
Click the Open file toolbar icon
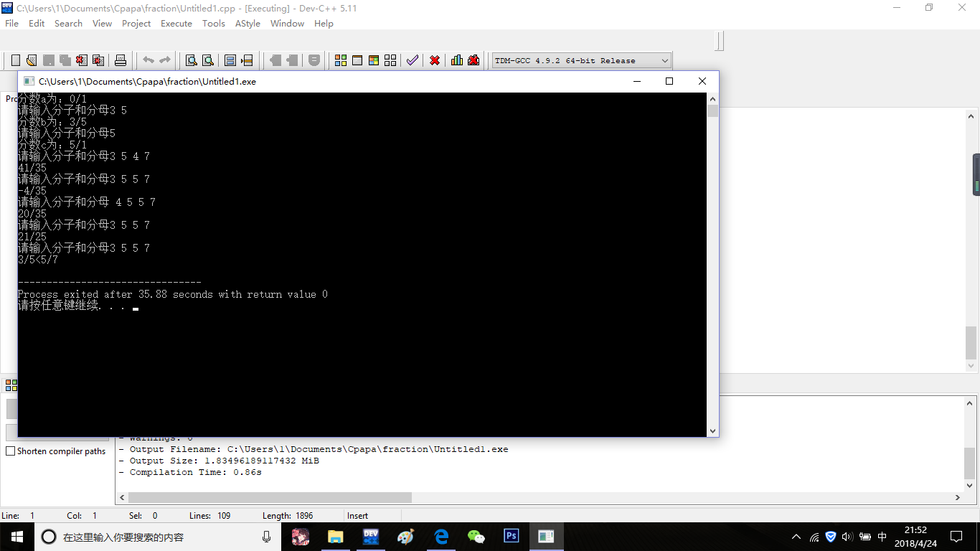point(32,60)
